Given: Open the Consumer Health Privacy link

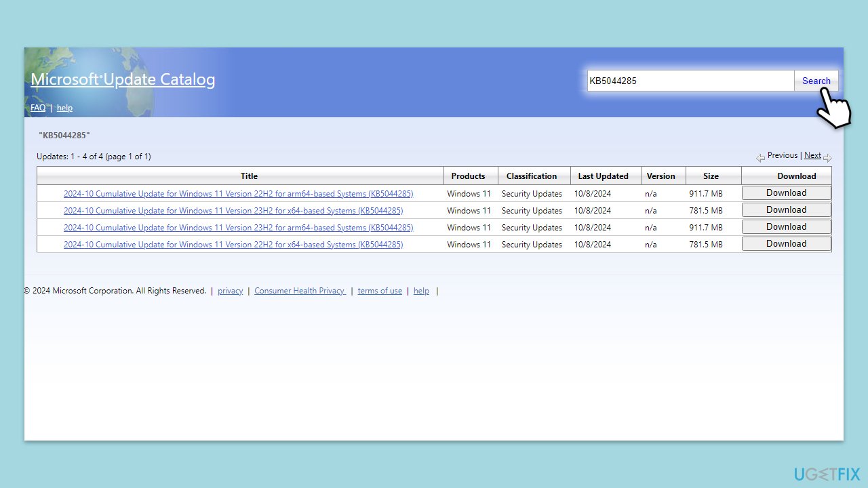Looking at the screenshot, I should 300,291.
